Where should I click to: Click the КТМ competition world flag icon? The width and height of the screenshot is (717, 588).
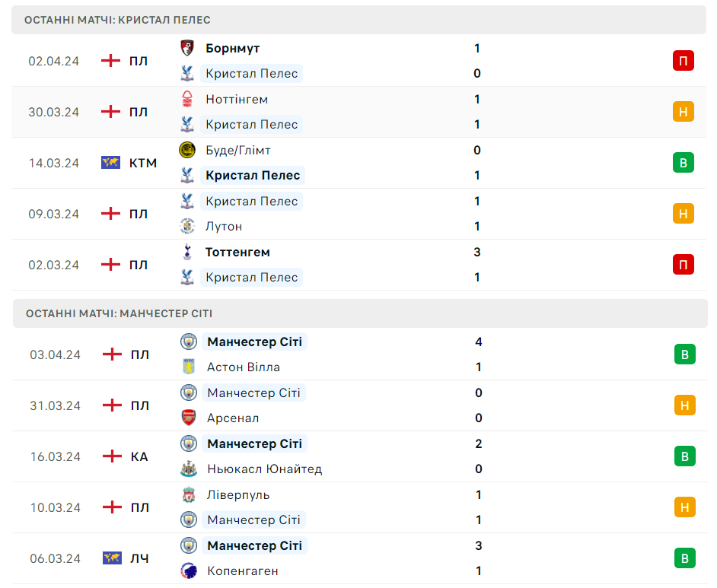[x=111, y=163]
